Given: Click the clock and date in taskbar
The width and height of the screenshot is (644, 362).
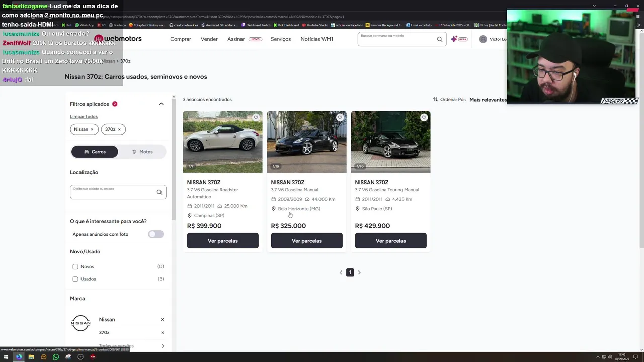Looking at the screenshot, I should click(623, 357).
